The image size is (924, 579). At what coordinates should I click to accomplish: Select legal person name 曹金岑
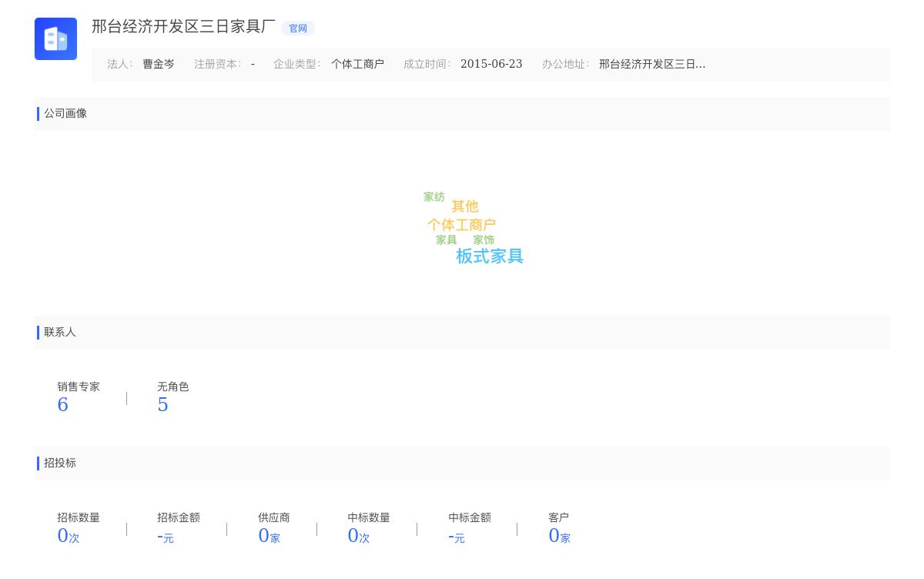[x=159, y=64]
